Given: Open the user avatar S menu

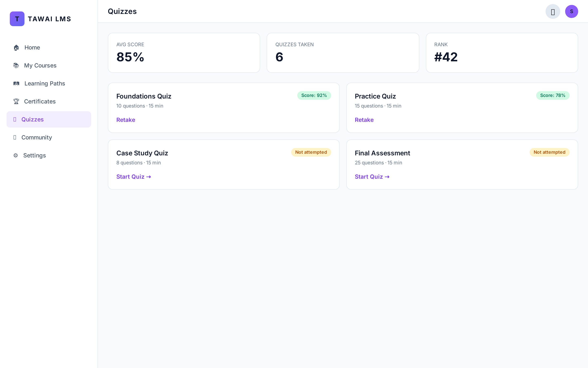Looking at the screenshot, I should [571, 11].
